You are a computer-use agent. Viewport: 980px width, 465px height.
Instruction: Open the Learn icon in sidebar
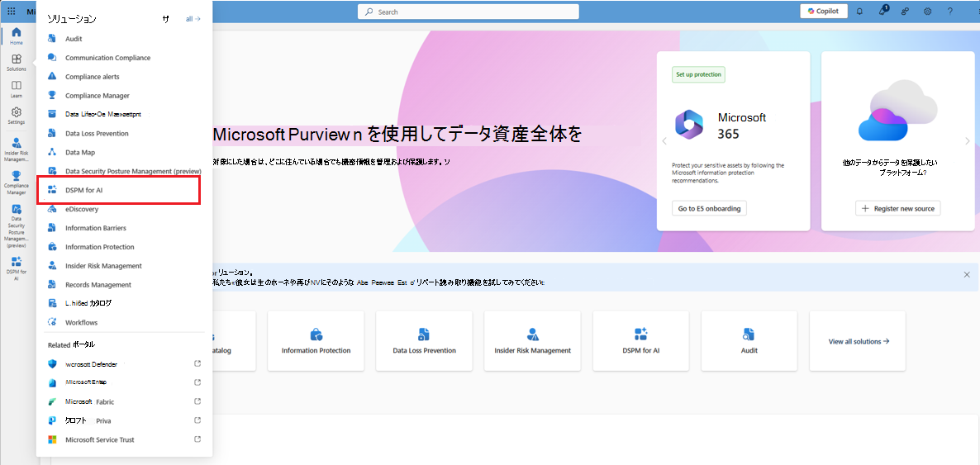point(17,88)
